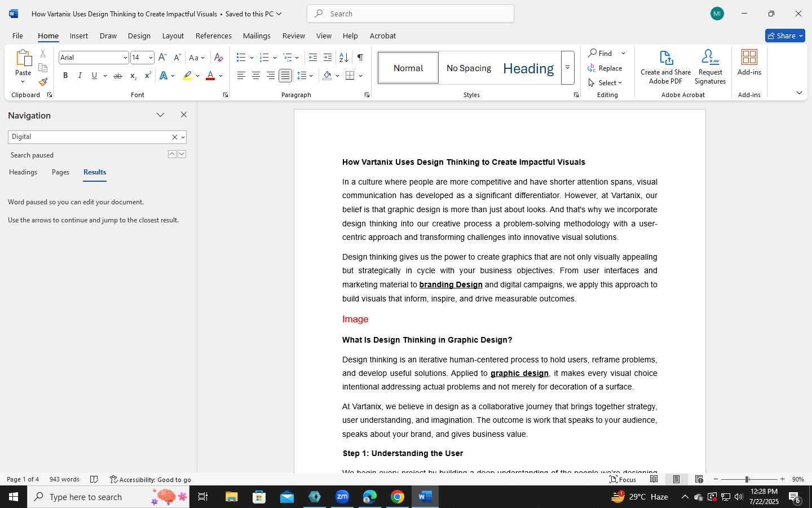812x508 pixels.
Task: Click Replace in the Editing group
Action: tap(605, 68)
